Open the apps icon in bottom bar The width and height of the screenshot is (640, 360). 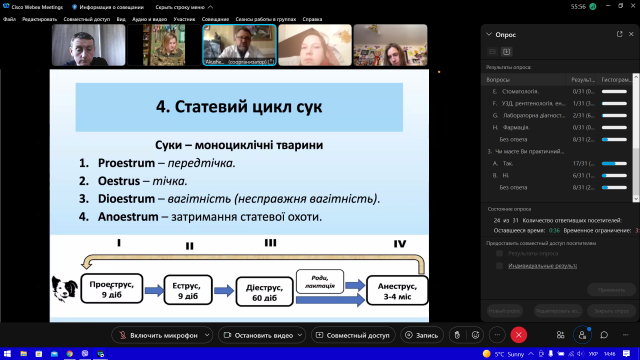[x=560, y=335]
